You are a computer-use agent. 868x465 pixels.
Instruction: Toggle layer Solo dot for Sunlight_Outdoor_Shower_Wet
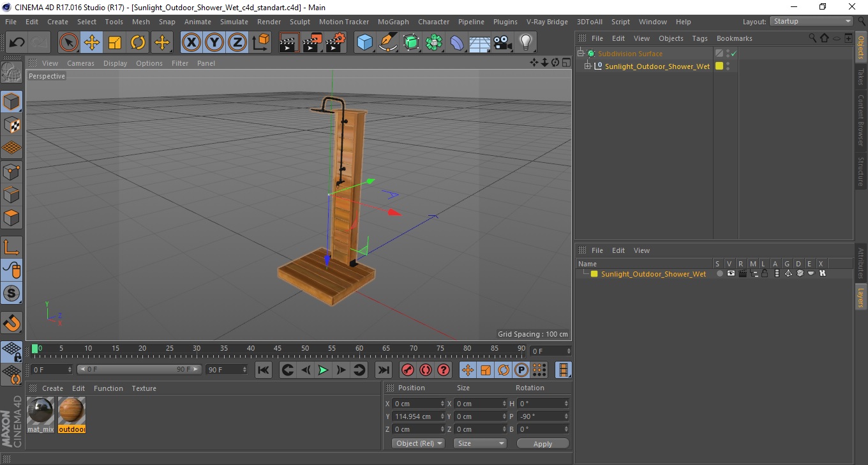(x=720, y=273)
